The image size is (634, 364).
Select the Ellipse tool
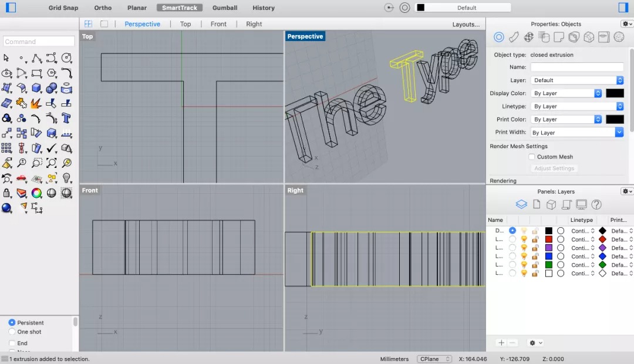[x=7, y=73]
